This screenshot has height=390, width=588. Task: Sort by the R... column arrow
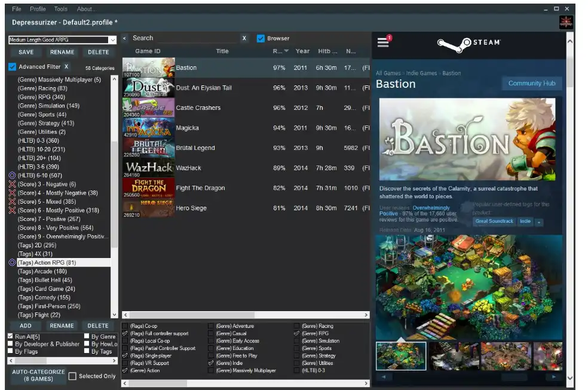tap(286, 51)
